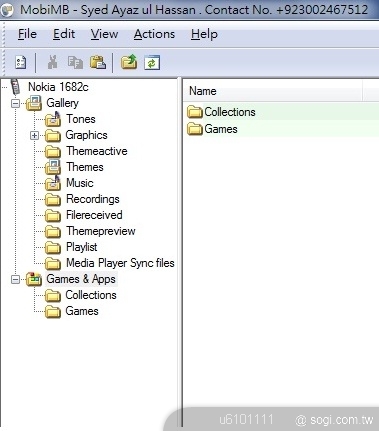379x431 pixels.
Task: Click Collections folder icon in file list
Action: [195, 112]
